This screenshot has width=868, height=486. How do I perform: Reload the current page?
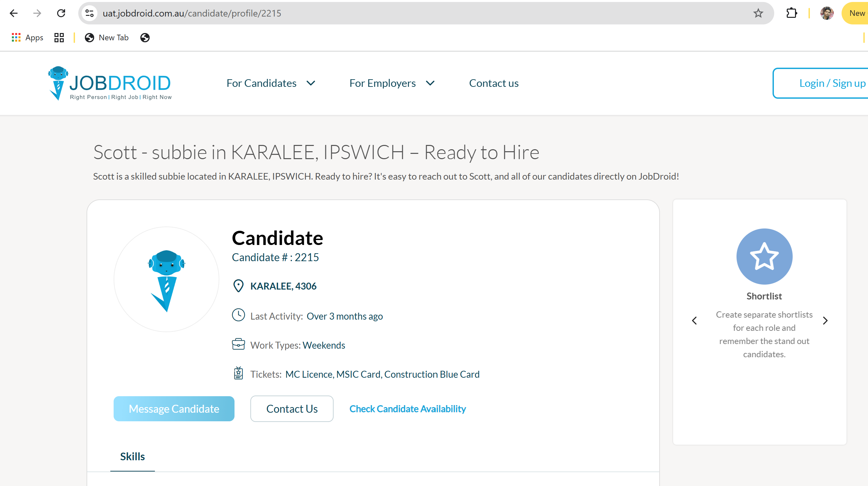coord(61,13)
